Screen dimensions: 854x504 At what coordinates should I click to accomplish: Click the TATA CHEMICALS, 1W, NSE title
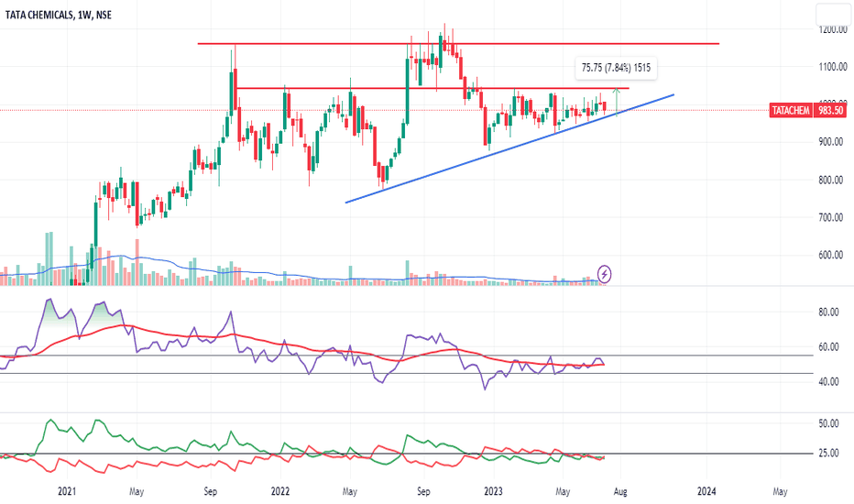pyautogui.click(x=59, y=15)
